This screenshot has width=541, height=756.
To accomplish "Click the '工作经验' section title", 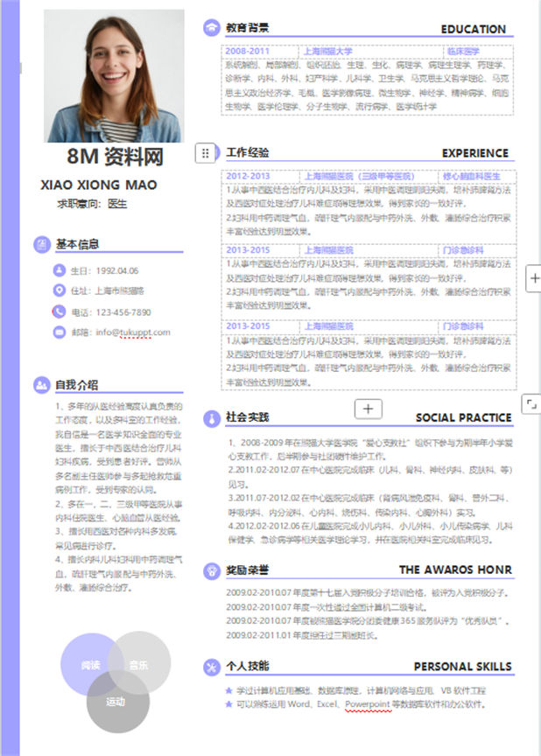I will (248, 153).
